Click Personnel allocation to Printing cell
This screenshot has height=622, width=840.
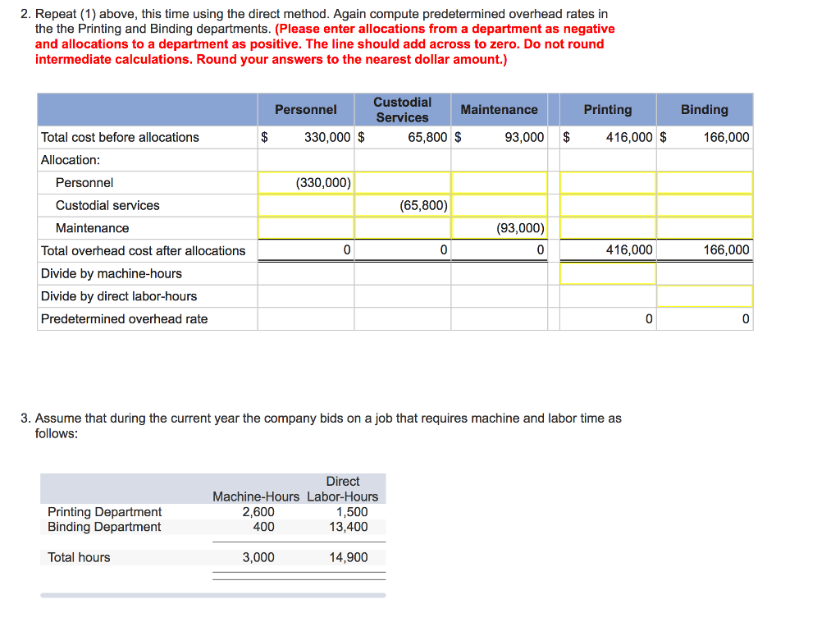608,183
